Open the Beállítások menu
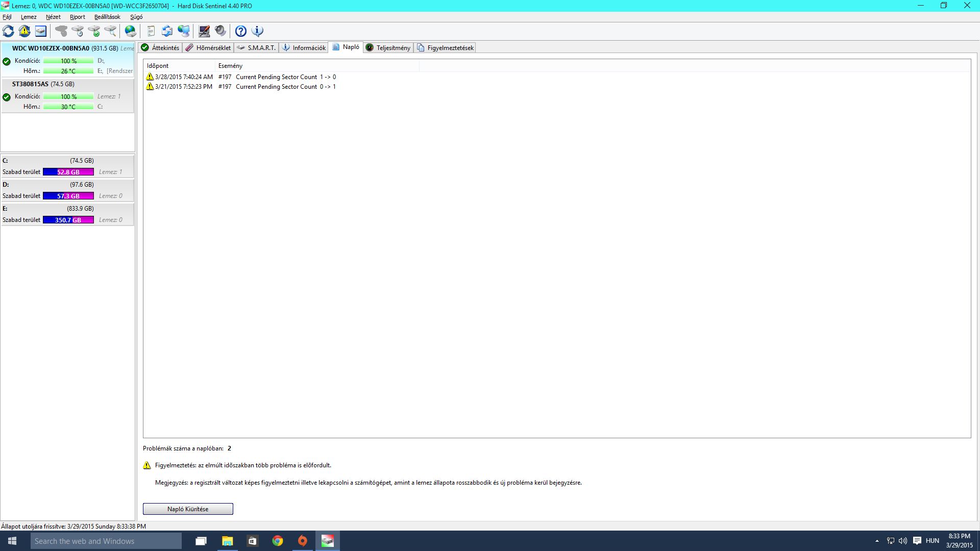980x551 pixels. click(107, 17)
